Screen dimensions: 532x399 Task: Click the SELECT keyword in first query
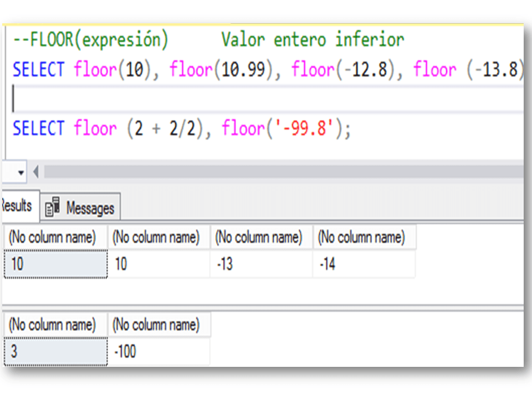click(38, 69)
